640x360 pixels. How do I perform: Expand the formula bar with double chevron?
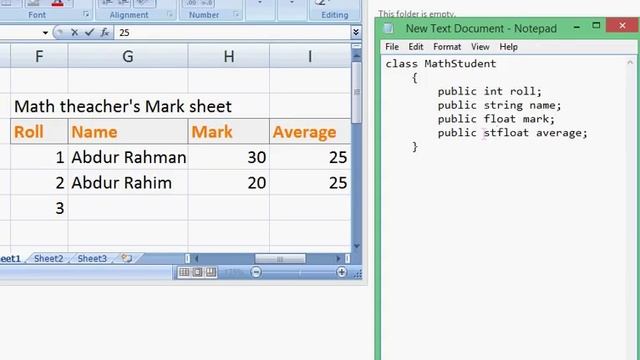click(356, 32)
